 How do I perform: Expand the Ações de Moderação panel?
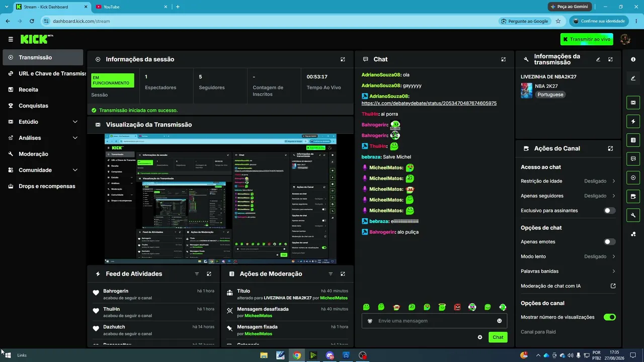click(x=343, y=274)
